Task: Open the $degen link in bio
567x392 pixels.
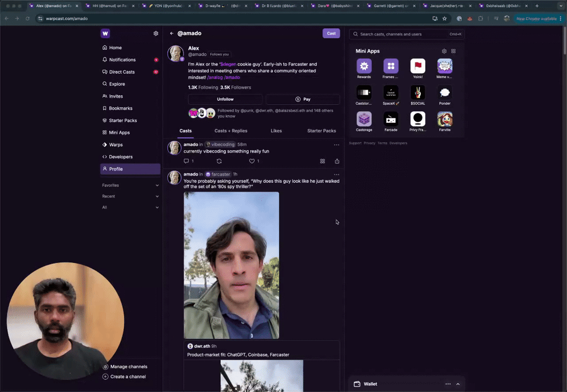Action: (228, 64)
